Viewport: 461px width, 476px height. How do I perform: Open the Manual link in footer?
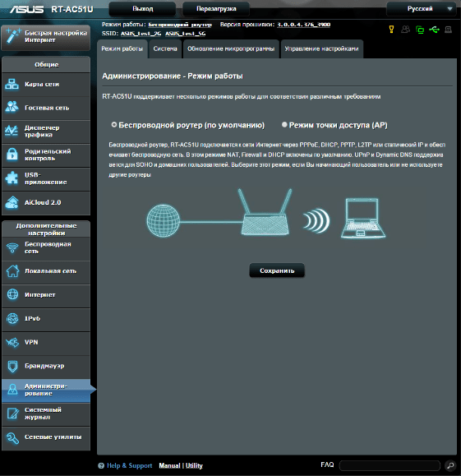[x=169, y=465]
